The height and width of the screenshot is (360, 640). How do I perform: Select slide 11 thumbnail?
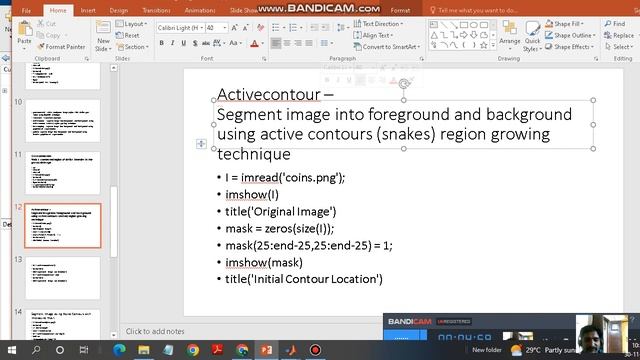pos(63,173)
